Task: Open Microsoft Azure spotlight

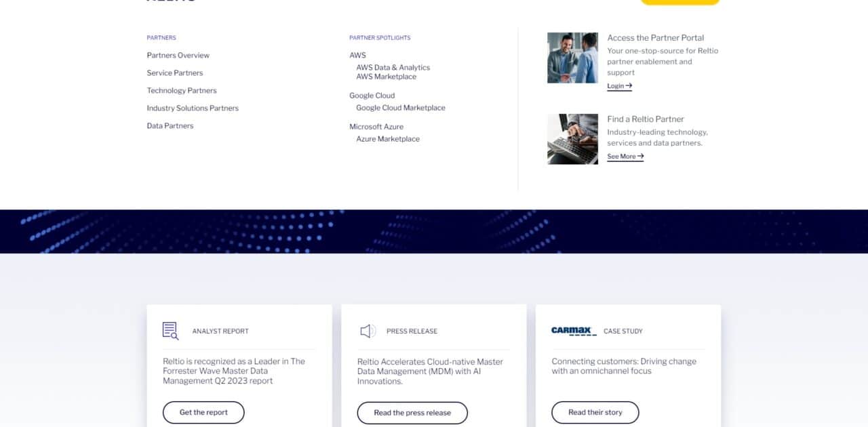Action: click(376, 127)
